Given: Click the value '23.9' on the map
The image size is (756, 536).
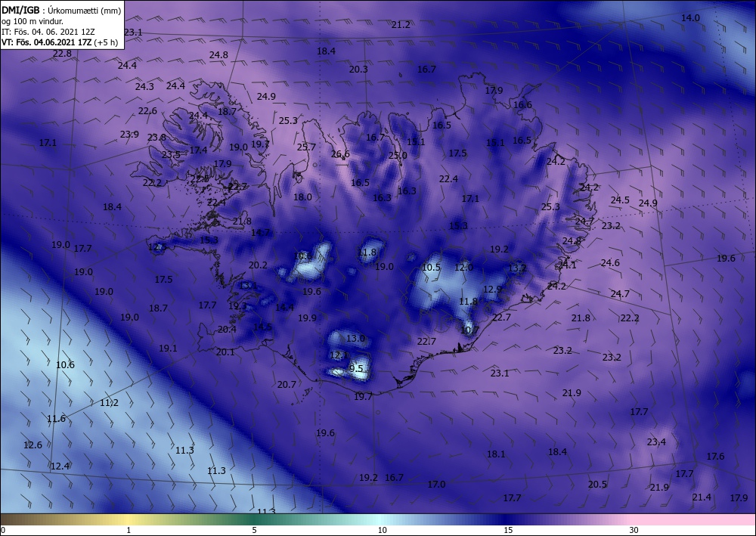Looking at the screenshot, I should pyautogui.click(x=129, y=135).
